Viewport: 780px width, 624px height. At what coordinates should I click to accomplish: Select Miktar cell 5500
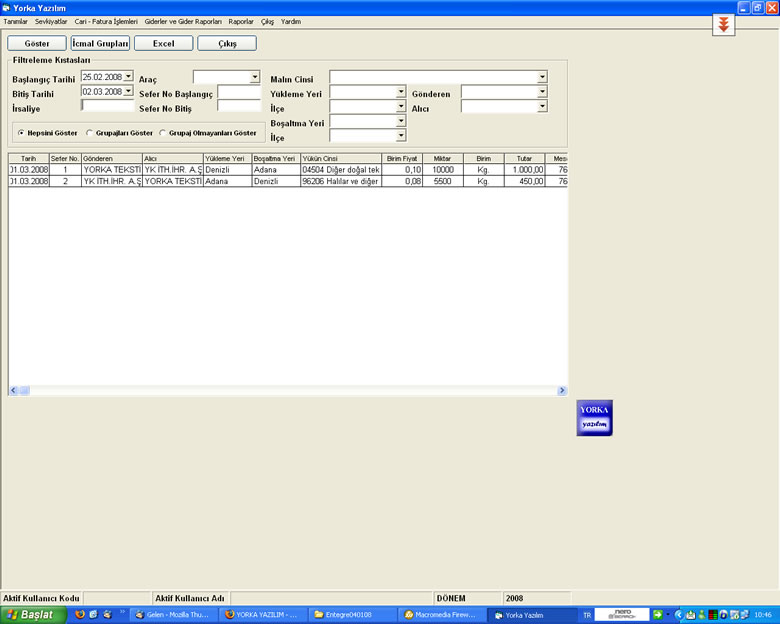[443, 181]
